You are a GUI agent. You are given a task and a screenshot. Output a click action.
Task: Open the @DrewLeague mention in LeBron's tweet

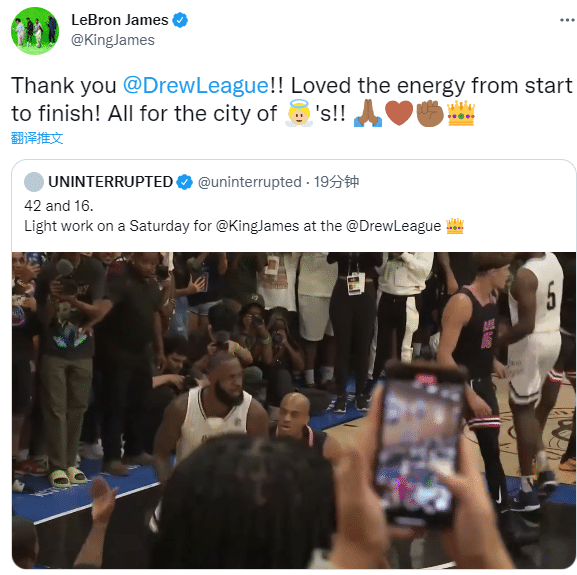coord(196,86)
